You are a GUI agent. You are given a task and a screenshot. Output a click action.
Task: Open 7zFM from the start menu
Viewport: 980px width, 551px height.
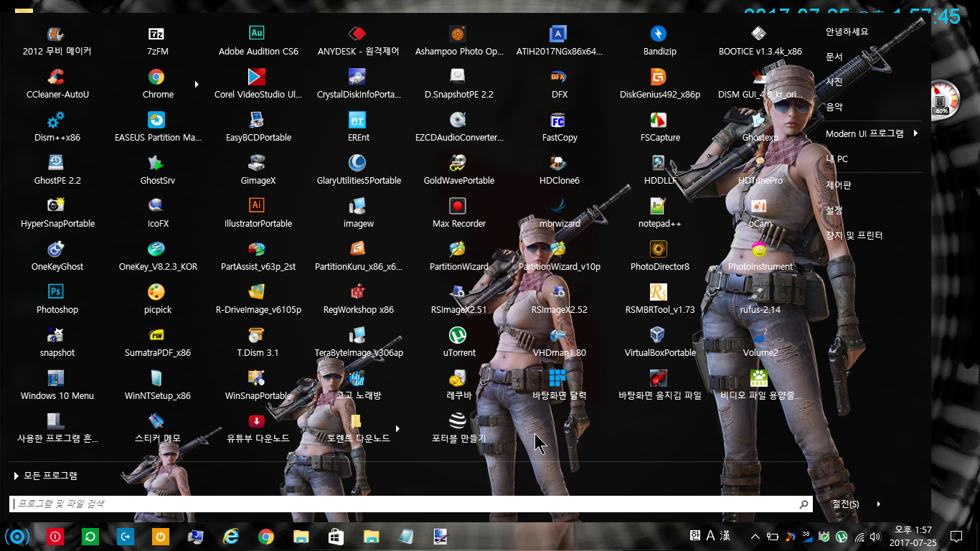pyautogui.click(x=158, y=42)
